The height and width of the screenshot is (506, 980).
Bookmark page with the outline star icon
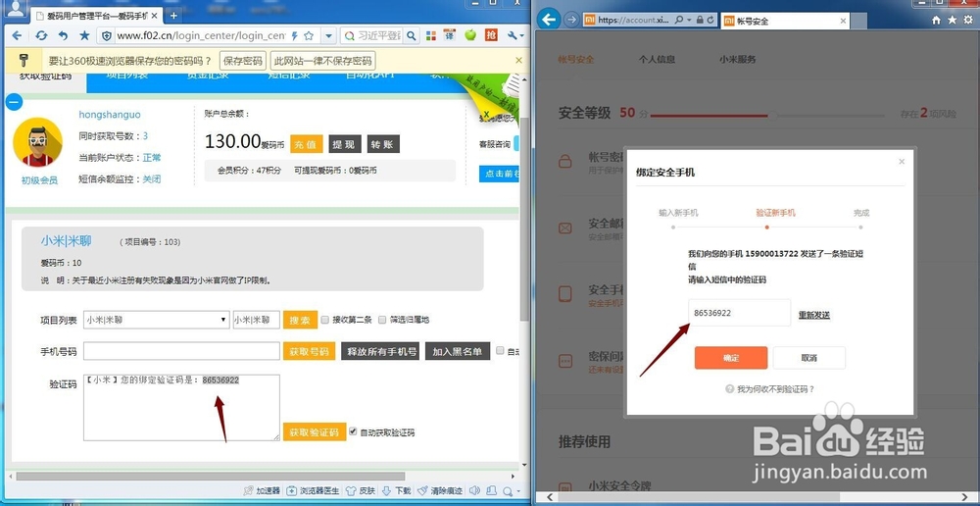coord(309,35)
